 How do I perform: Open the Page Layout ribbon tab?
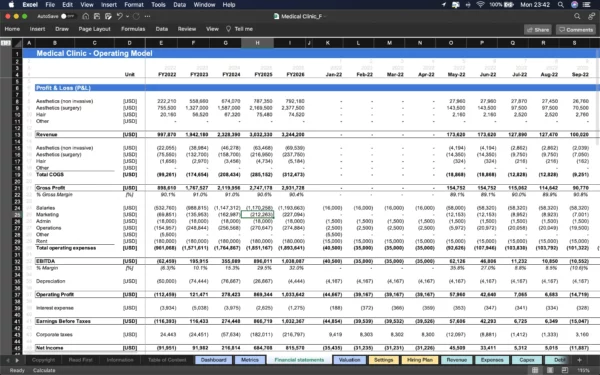pyautogui.click(x=94, y=29)
